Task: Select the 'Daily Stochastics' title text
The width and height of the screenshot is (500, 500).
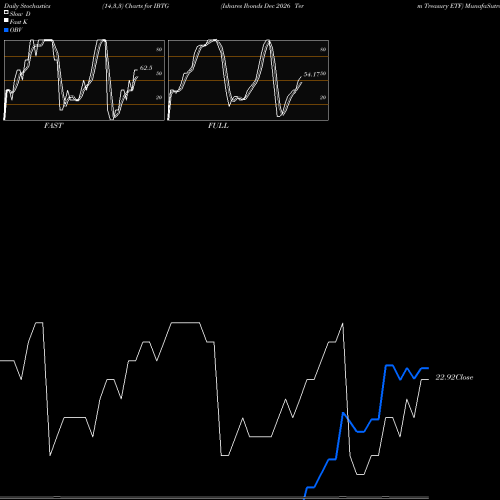Action: (27, 6)
